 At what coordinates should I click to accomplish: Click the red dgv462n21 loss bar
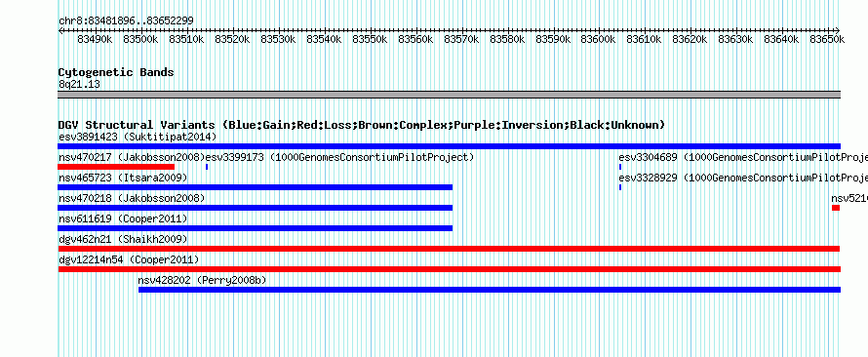point(450,249)
